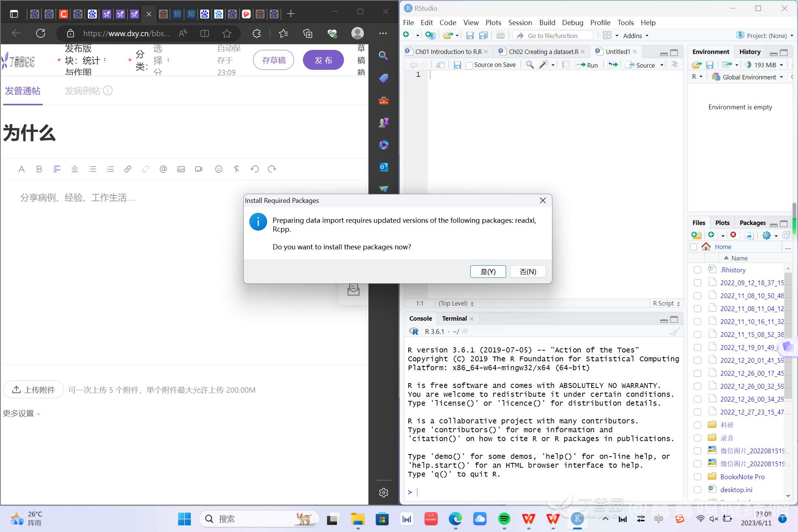The height and width of the screenshot is (532, 798).
Task: Check the BookxNote Pro folder checkbox
Action: (x=698, y=477)
